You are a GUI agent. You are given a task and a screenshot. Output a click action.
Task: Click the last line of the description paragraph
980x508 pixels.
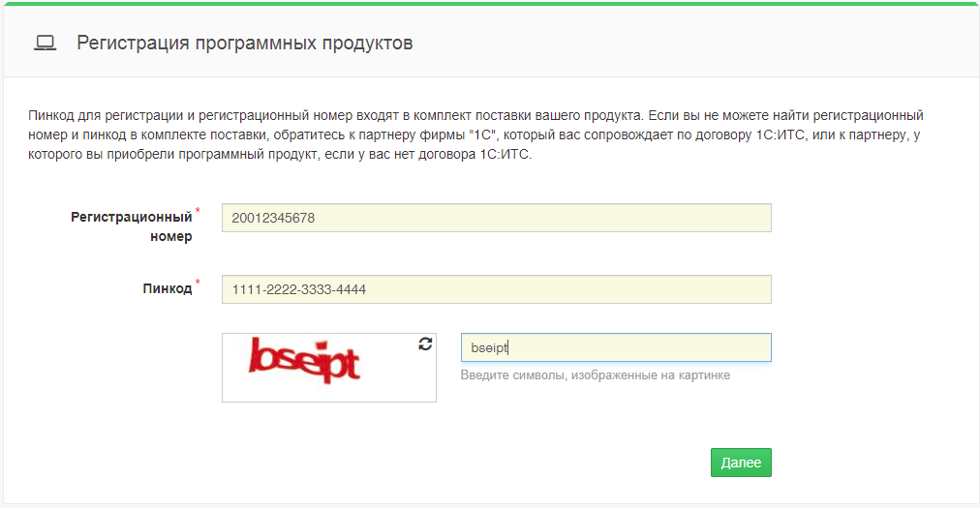pyautogui.click(x=281, y=155)
